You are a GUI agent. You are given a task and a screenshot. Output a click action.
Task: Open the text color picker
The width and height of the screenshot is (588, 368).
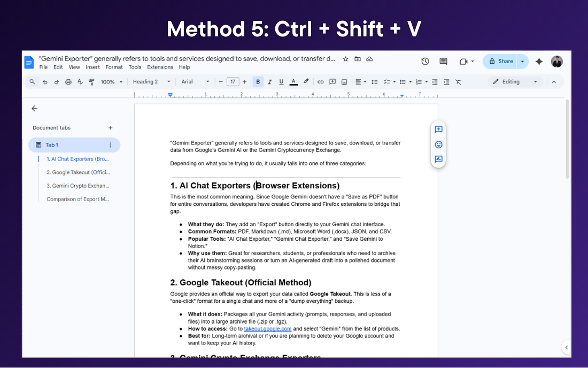click(293, 82)
